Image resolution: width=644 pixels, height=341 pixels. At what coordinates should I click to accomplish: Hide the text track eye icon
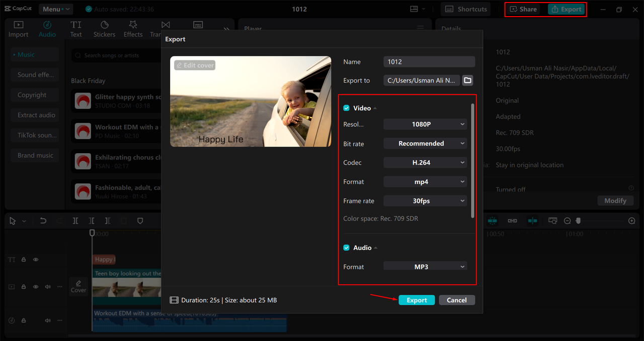coord(36,259)
